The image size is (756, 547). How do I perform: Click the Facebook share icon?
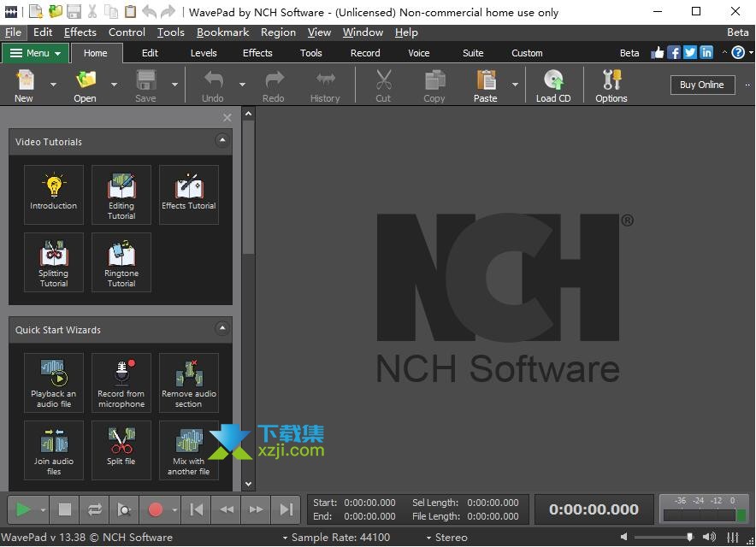(674, 52)
